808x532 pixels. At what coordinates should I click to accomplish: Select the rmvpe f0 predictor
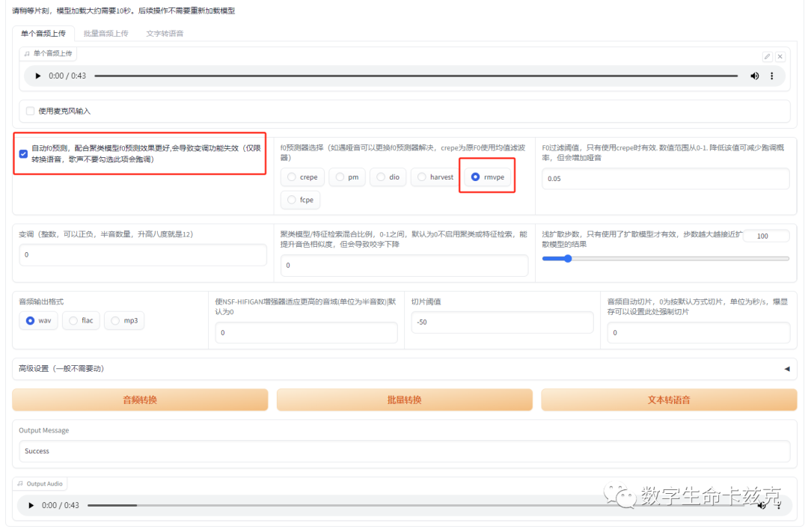pyautogui.click(x=488, y=177)
